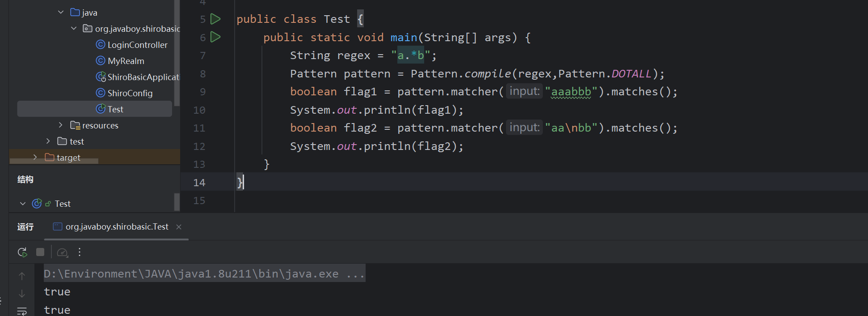Toggle soft-wrap in console output
This screenshot has height=316, width=868.
click(22, 311)
